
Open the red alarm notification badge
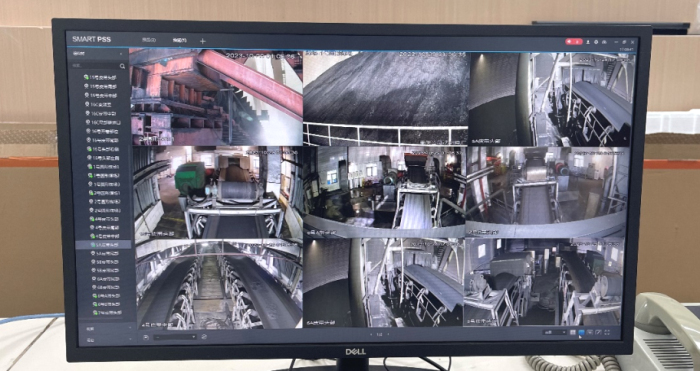pos(574,42)
